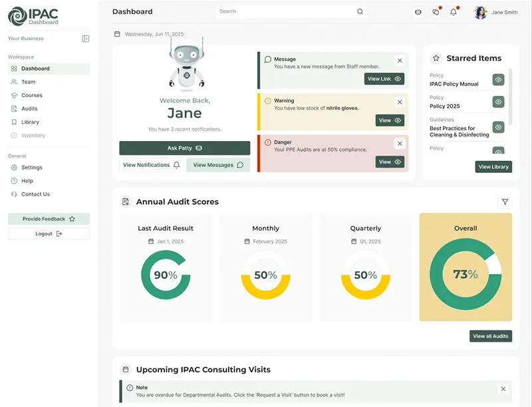Screen dimensions: 532x407
Task: Open the Patty robot icon in header
Action: [x=418, y=12]
